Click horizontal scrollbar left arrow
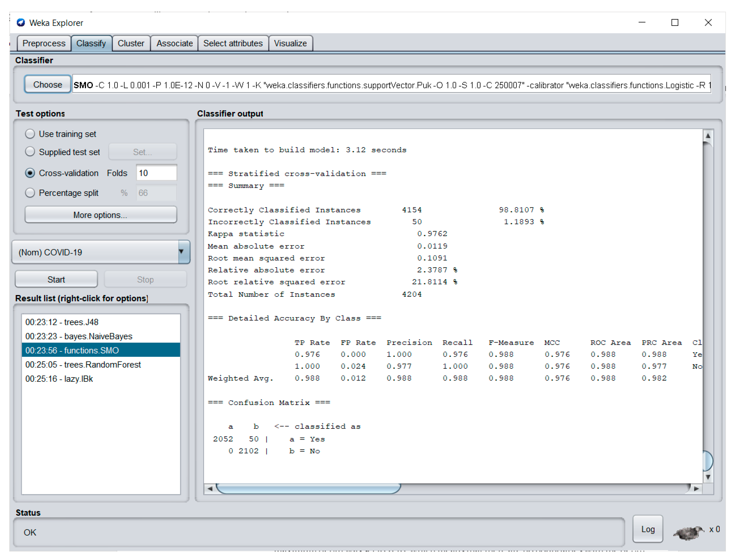 [x=210, y=489]
